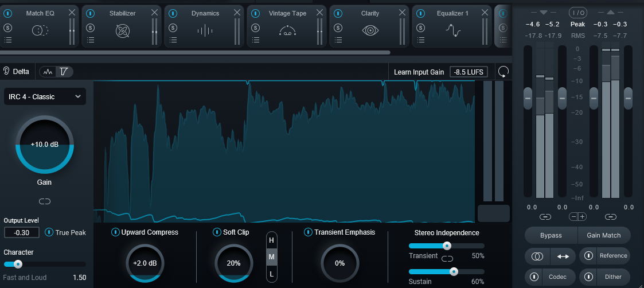Open the Dither panel button
This screenshot has height=288, width=644.
click(614, 277)
